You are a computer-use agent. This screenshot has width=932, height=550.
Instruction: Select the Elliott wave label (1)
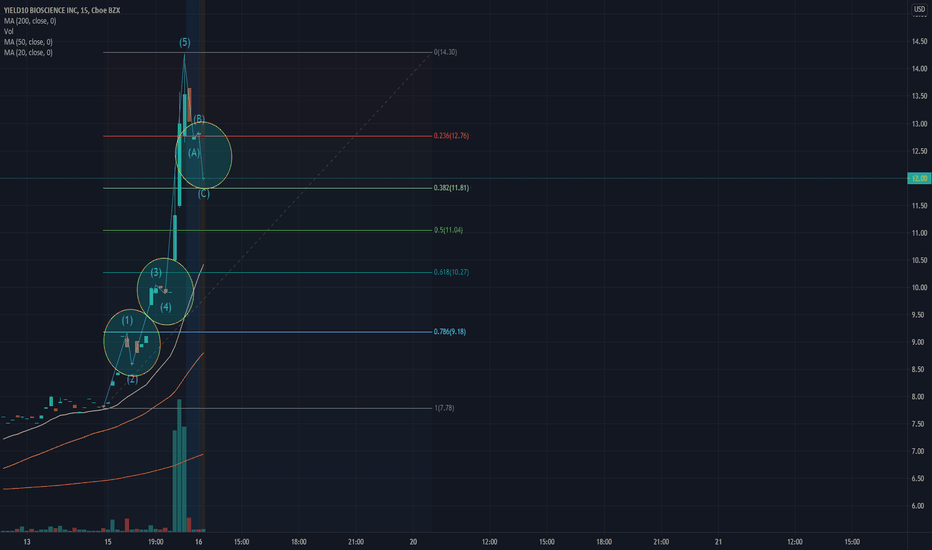pos(127,320)
